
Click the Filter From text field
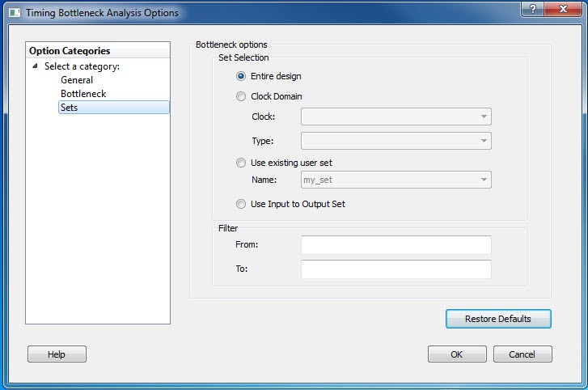click(396, 244)
